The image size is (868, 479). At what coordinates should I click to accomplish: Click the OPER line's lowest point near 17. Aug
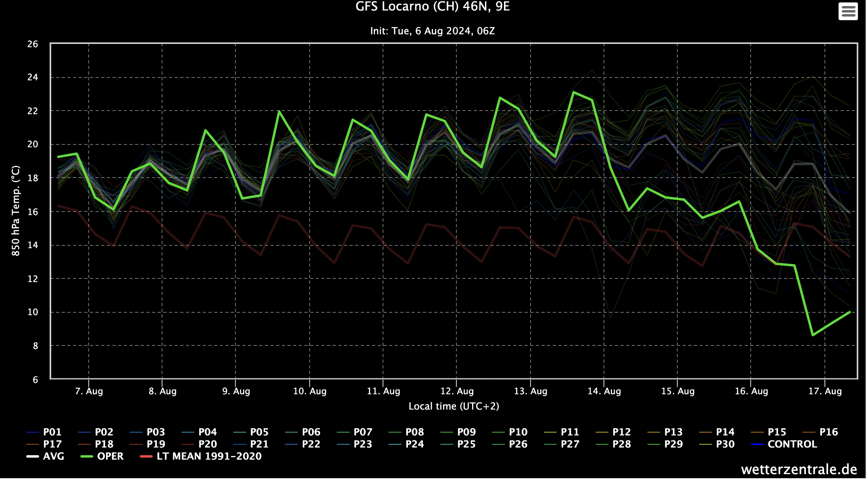813,335
